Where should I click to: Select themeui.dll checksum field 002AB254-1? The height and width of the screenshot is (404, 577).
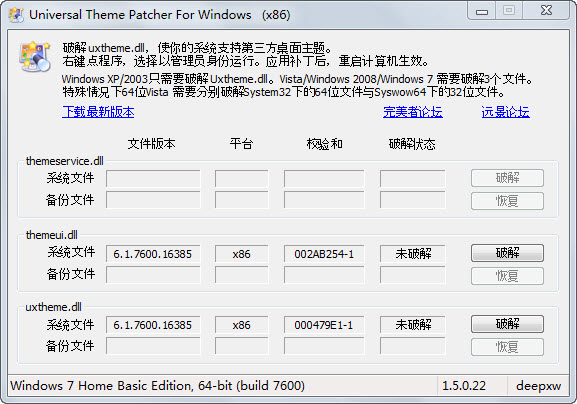coord(324,254)
